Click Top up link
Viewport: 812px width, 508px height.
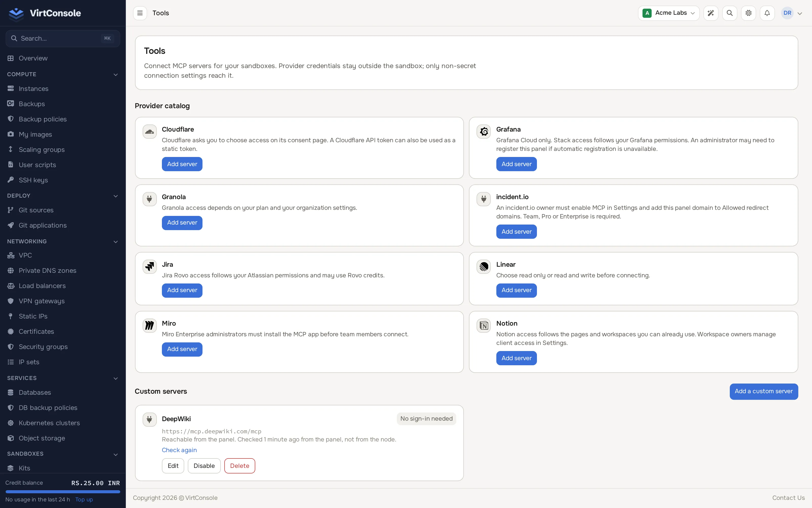(84, 499)
